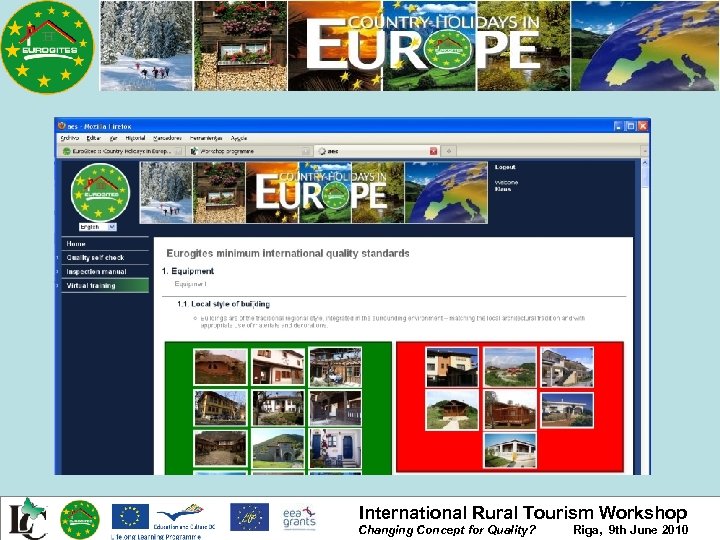Image resolution: width=720 pixels, height=540 pixels.
Task: Minimize the Firefox window
Action: click(x=619, y=126)
